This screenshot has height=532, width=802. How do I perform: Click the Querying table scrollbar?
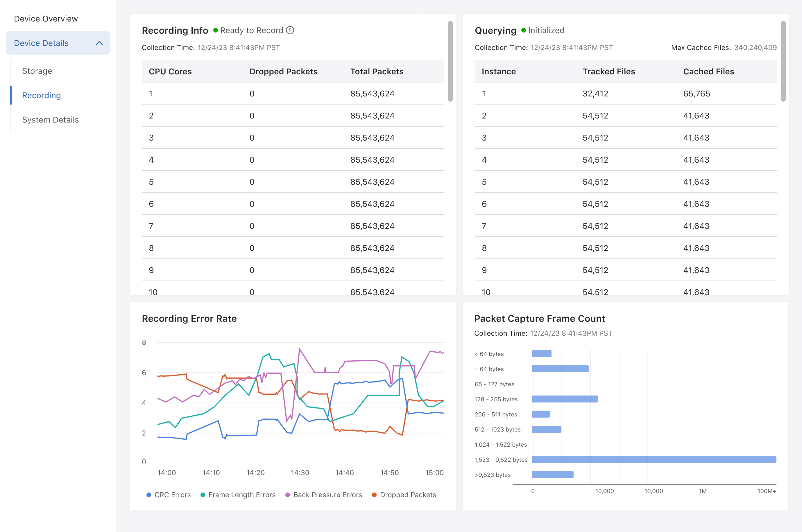[x=783, y=61]
